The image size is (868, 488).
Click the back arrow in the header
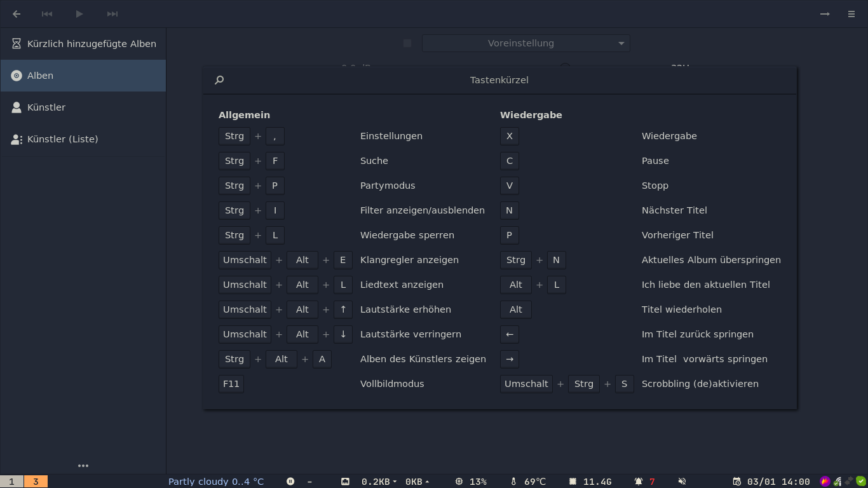(17, 14)
